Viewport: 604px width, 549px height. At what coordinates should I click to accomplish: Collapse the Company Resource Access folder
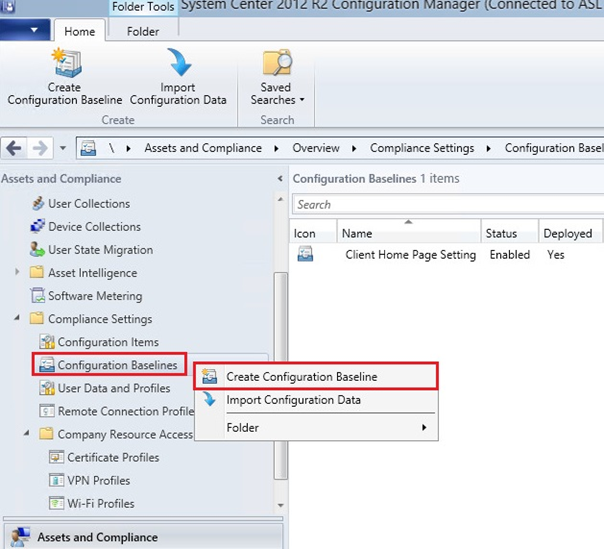pos(27,434)
